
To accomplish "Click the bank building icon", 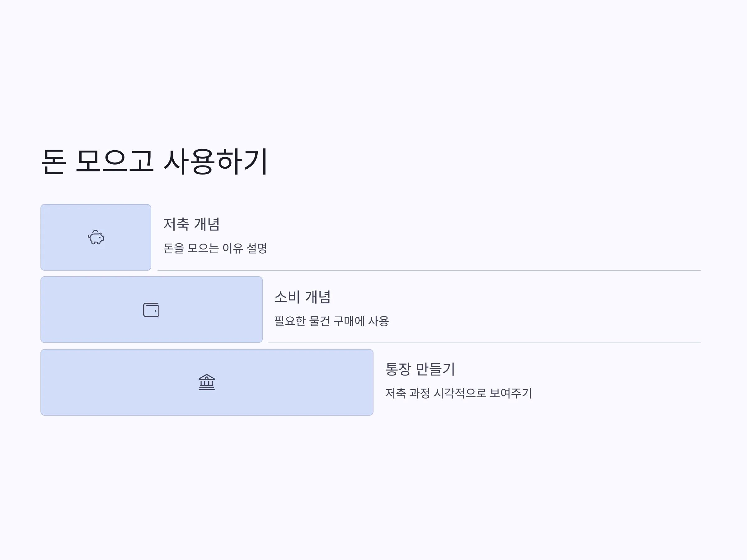I will pyautogui.click(x=207, y=382).
